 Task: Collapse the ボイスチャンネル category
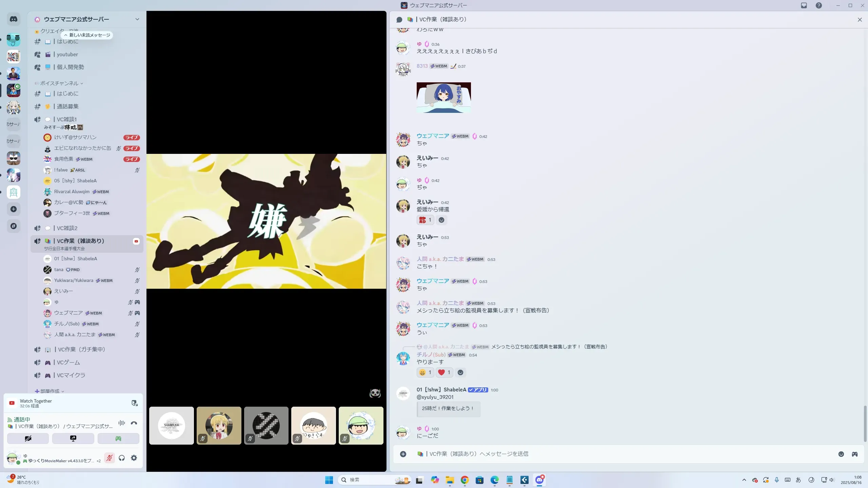pyautogui.click(x=59, y=83)
